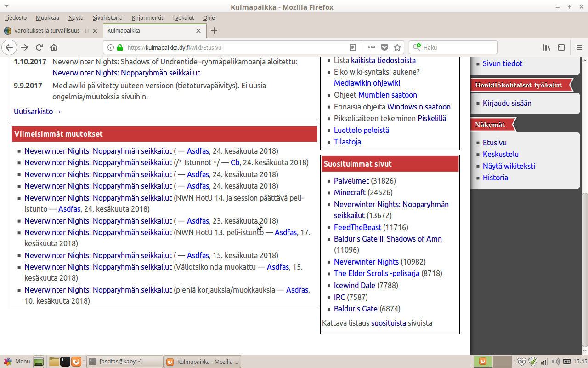Open the Piskelillä link
This screenshot has width=588, height=368.
432,118
